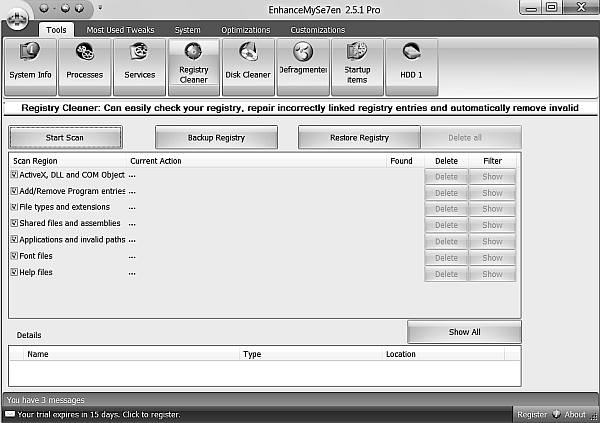Click the Restore Registry button
The width and height of the screenshot is (600, 423).
pos(359,137)
